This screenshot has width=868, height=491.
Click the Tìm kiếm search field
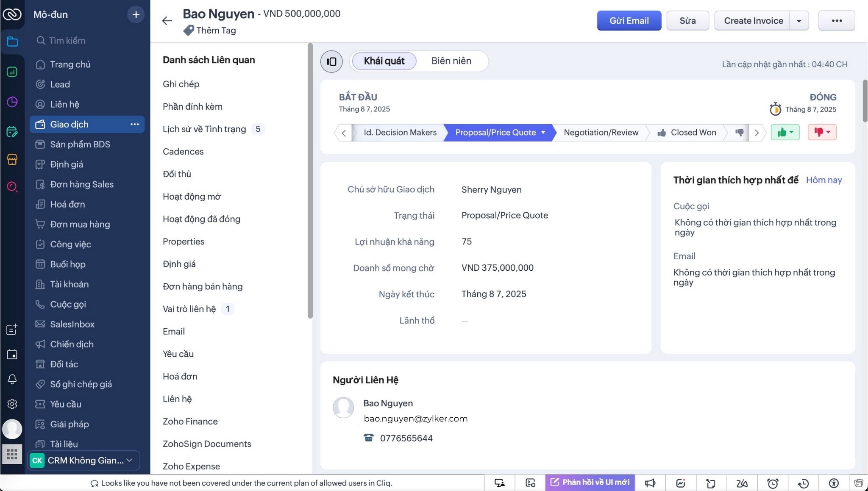(68, 41)
